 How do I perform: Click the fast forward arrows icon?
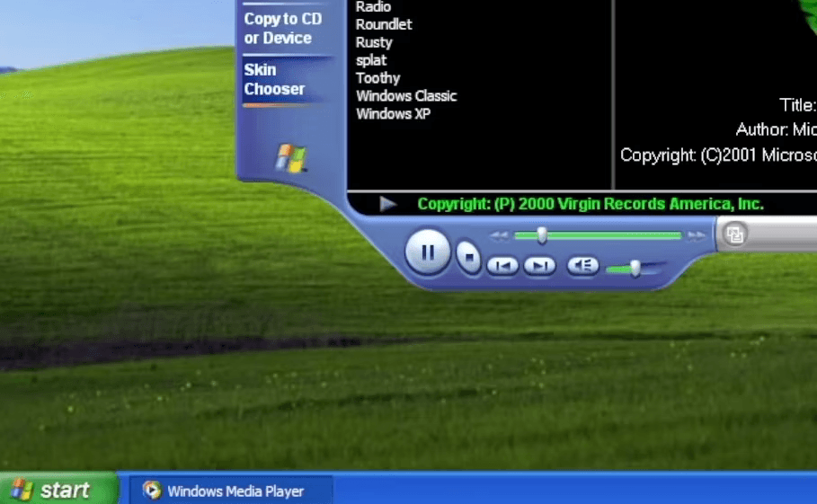pos(696,236)
